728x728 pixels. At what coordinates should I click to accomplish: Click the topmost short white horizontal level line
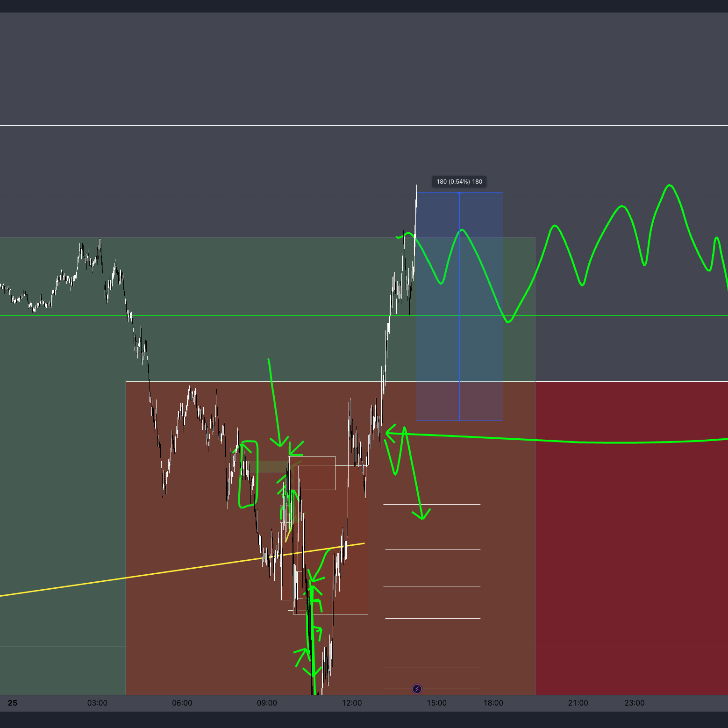[432, 504]
